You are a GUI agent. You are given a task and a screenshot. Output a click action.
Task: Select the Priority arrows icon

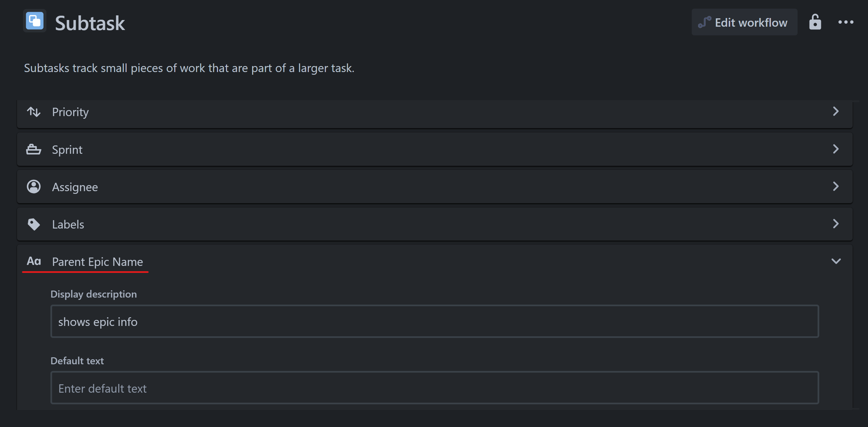(34, 112)
